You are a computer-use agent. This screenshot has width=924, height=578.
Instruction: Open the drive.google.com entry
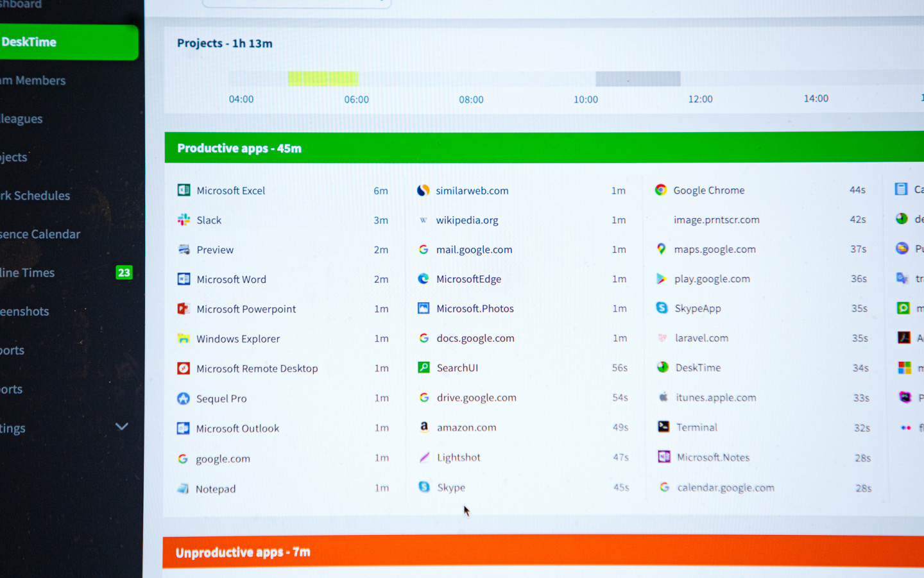coord(476,398)
